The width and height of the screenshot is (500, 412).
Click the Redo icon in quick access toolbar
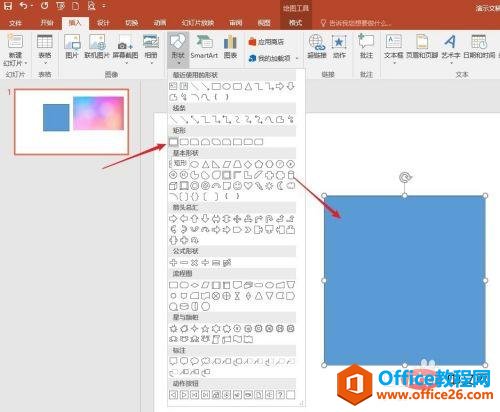tap(44, 6)
